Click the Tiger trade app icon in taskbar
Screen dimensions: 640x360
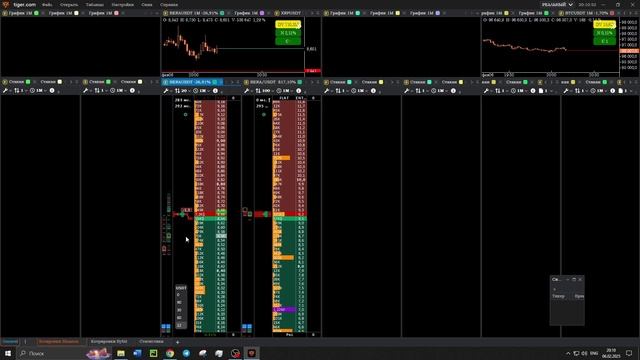tap(251, 353)
